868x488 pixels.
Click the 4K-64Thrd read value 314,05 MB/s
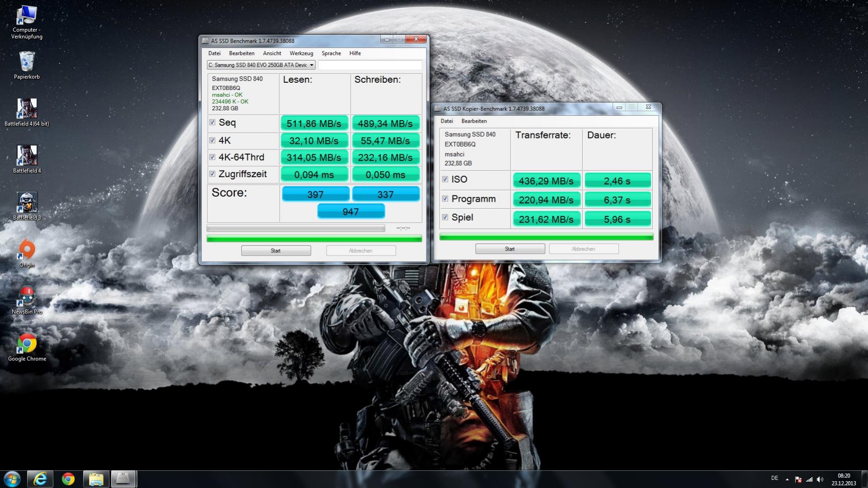click(x=314, y=157)
